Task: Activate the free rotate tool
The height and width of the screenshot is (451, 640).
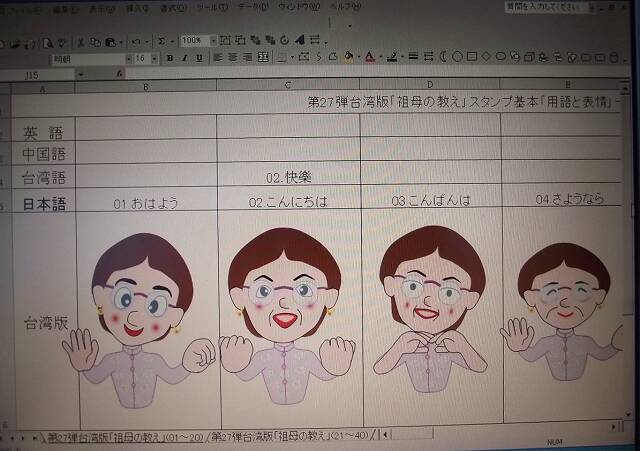Action: (x=285, y=40)
